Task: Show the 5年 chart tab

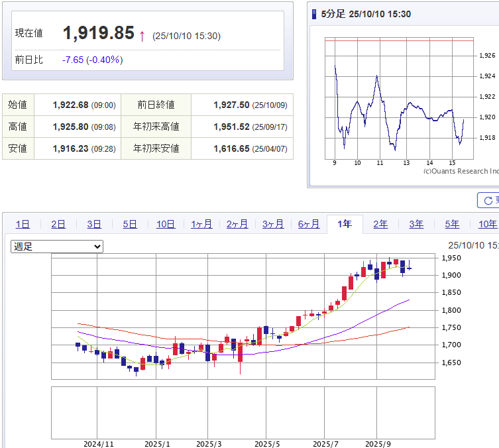Action: [452, 224]
